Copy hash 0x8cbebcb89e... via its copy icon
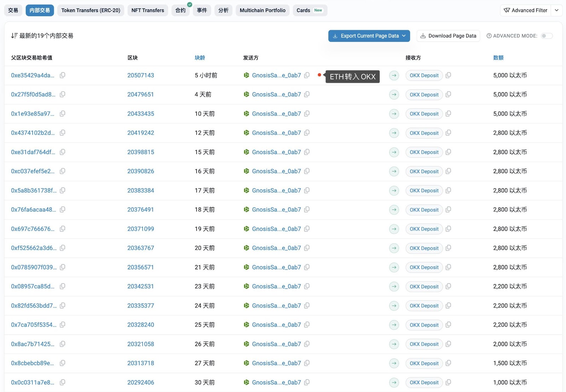566x392 pixels. pos(63,363)
